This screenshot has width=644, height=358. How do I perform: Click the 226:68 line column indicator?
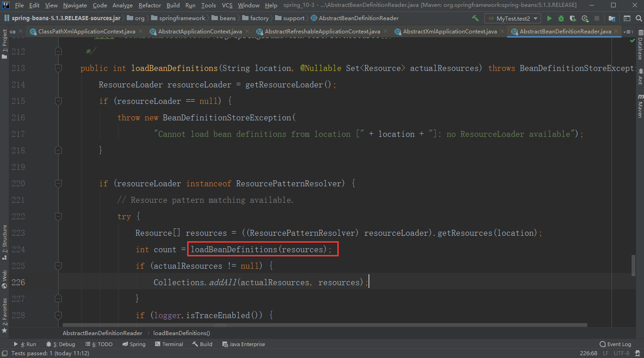(588, 353)
